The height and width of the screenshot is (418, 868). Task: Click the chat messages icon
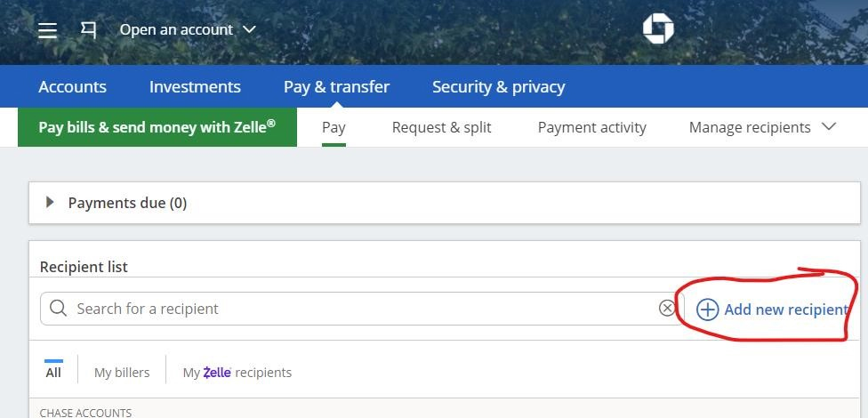(88, 30)
